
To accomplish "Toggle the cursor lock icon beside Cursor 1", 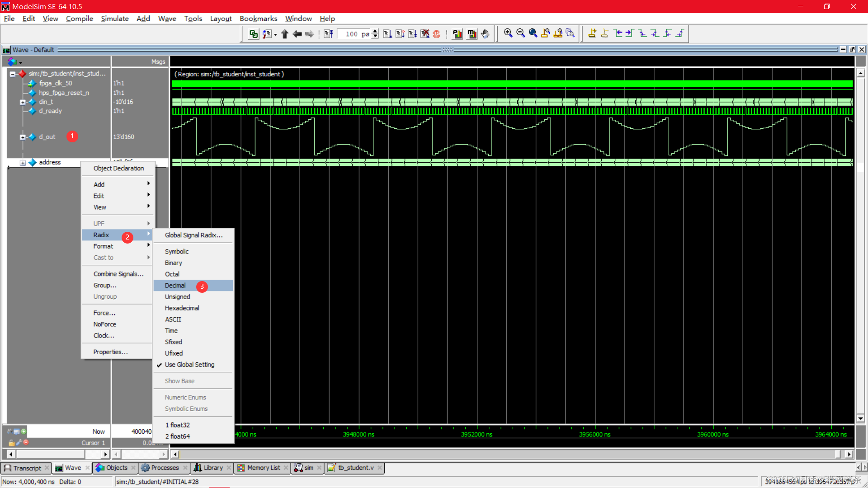I will click(x=11, y=443).
